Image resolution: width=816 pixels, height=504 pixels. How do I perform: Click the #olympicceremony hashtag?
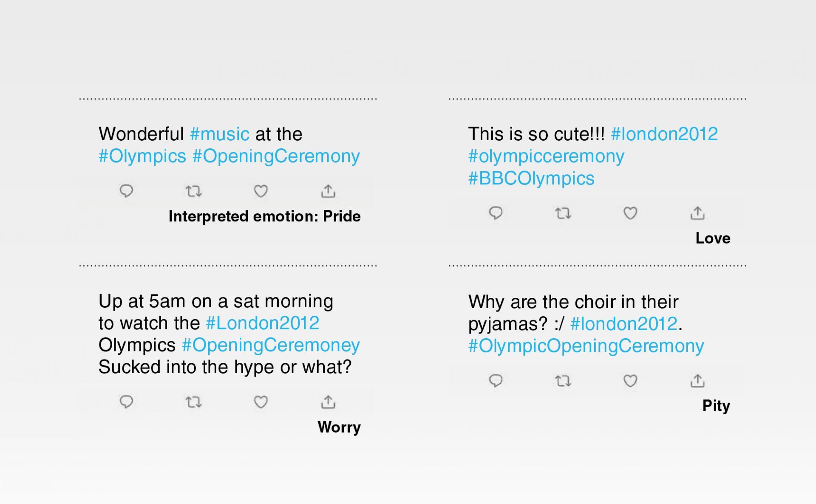click(x=546, y=156)
